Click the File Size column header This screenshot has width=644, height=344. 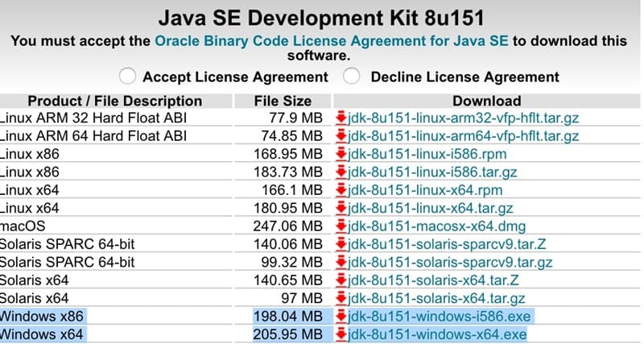pyautogui.click(x=283, y=101)
